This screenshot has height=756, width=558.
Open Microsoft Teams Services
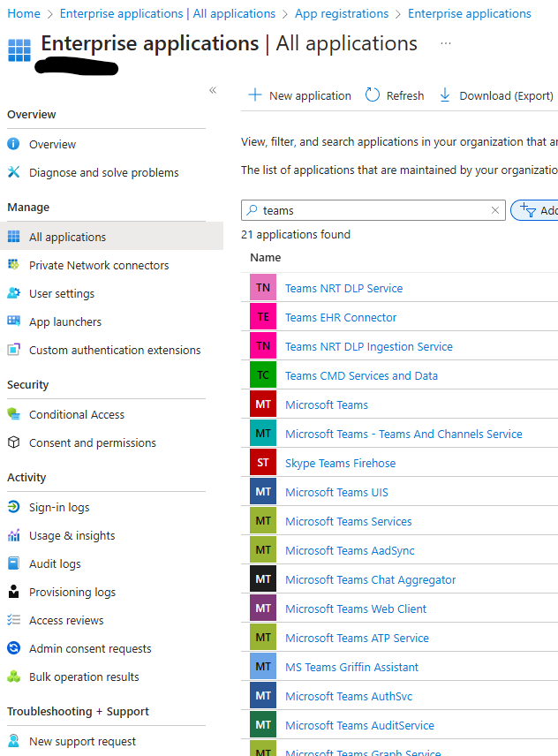[x=349, y=521]
